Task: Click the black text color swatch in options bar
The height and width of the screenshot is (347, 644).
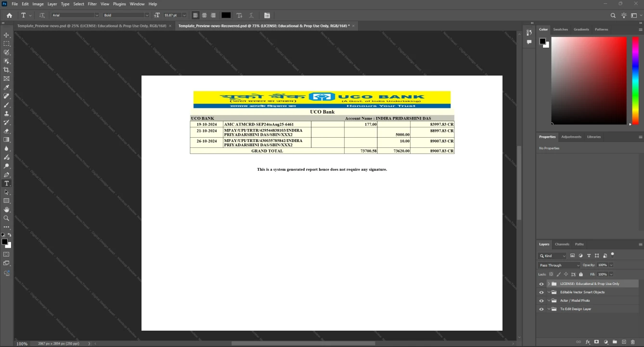Action: tap(226, 15)
